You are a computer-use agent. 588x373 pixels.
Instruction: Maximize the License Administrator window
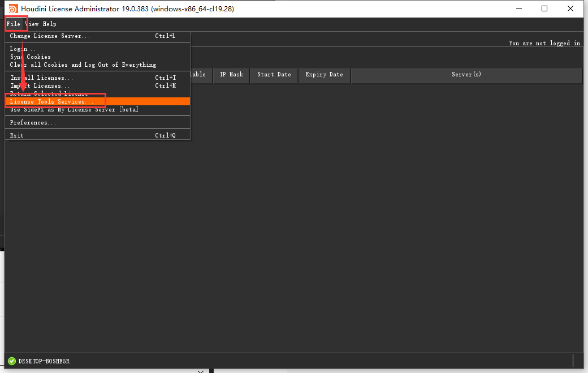[544, 8]
